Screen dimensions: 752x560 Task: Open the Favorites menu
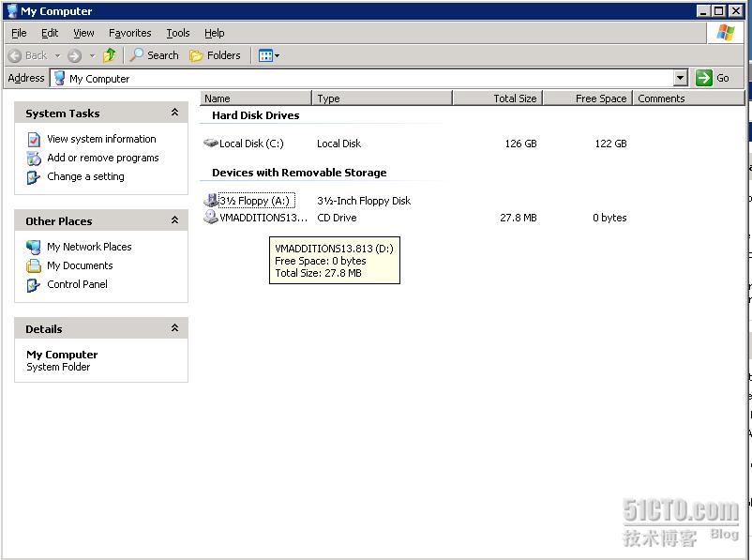[129, 33]
